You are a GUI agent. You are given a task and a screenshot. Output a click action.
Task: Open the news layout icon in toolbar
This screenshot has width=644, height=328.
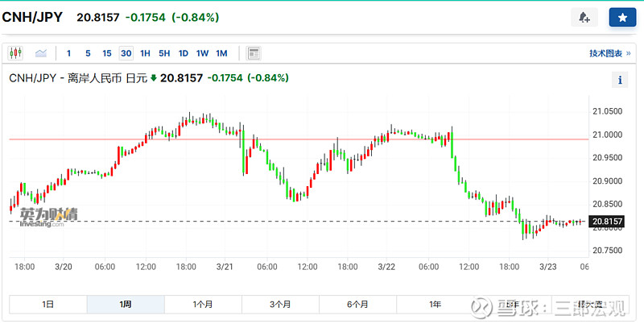point(254,53)
